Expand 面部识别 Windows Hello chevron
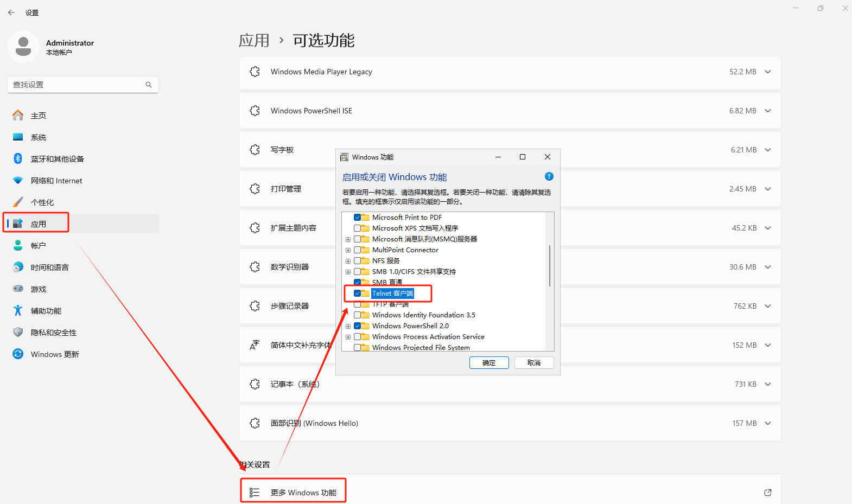Image resolution: width=852 pixels, height=504 pixels. (x=768, y=423)
